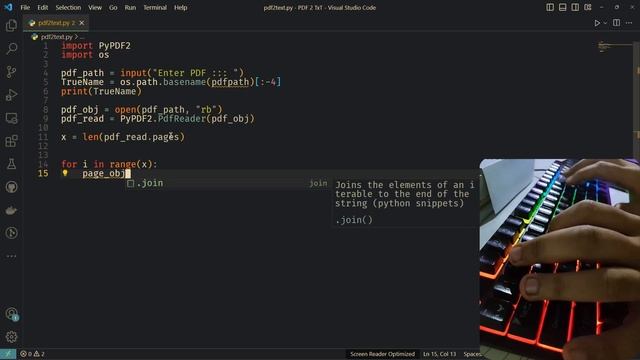Image resolution: width=640 pixels, height=360 pixels.
Task: Click 'page_obj' text on line 15
Action: point(104,173)
